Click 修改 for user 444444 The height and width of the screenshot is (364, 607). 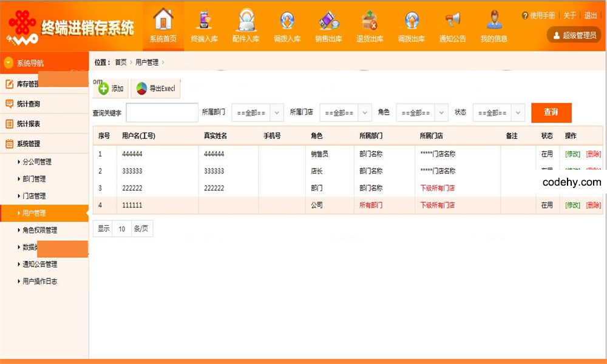pyautogui.click(x=572, y=154)
